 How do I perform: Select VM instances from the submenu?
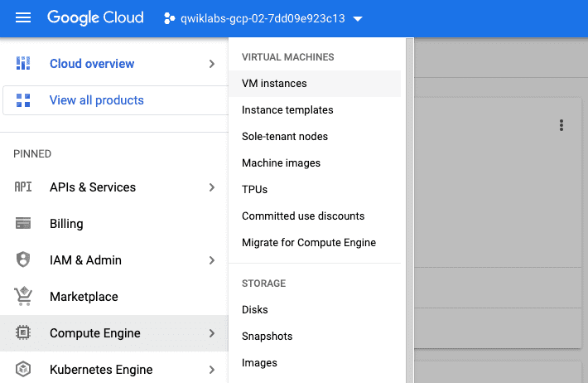click(x=274, y=84)
